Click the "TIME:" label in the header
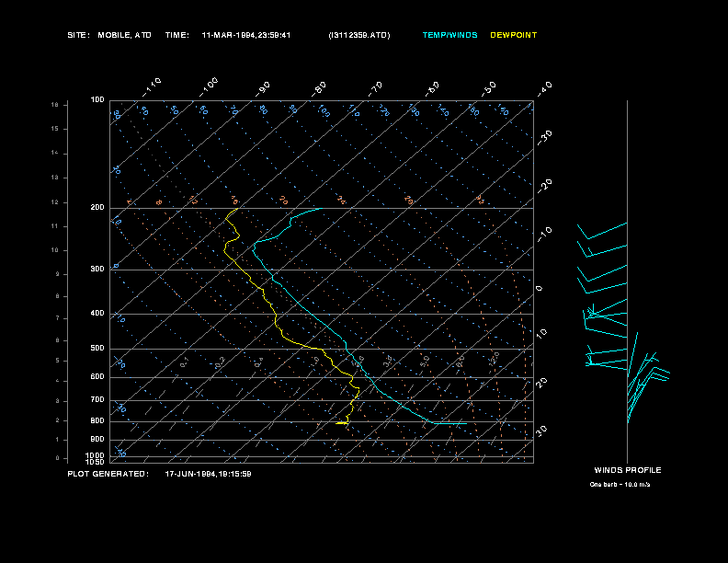The image size is (728, 563). (x=176, y=35)
